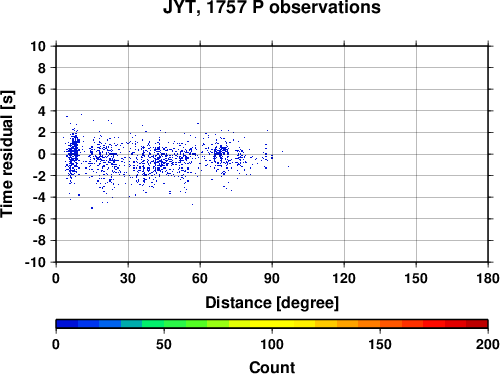
Task: Click the -10 tick label on residual axis
Action: [35, 262]
